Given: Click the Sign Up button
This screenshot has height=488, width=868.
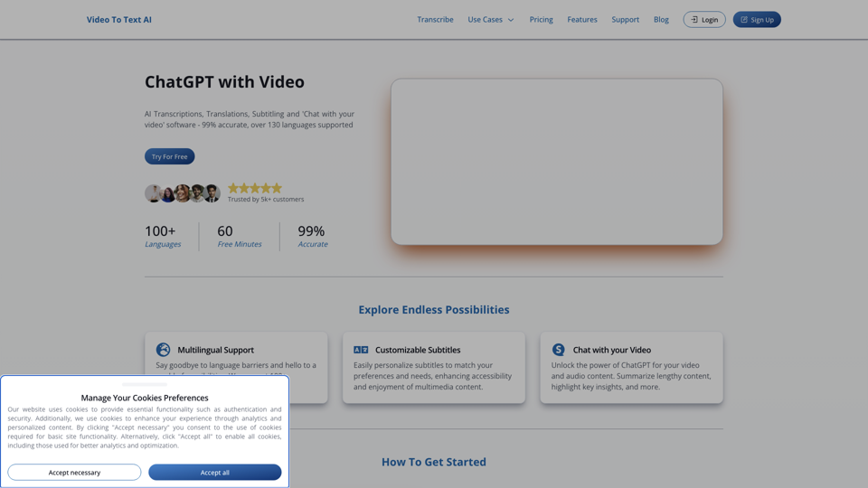Looking at the screenshot, I should (757, 19).
